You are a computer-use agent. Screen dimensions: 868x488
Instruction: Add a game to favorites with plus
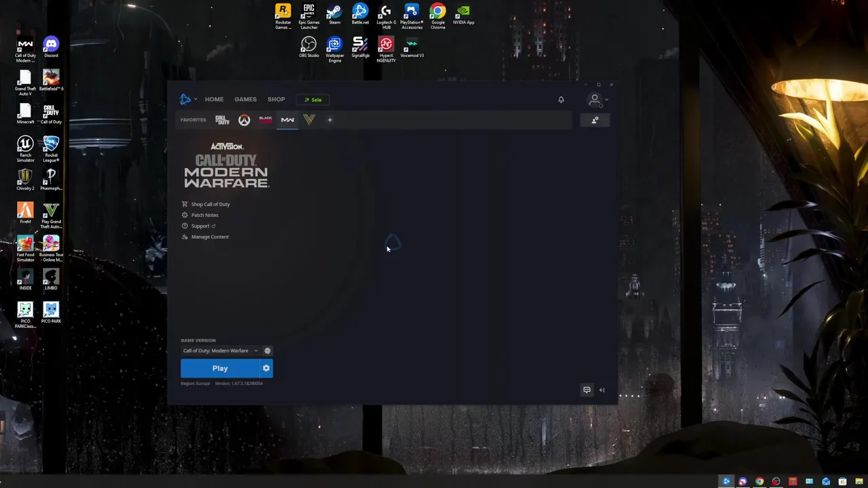coord(330,120)
